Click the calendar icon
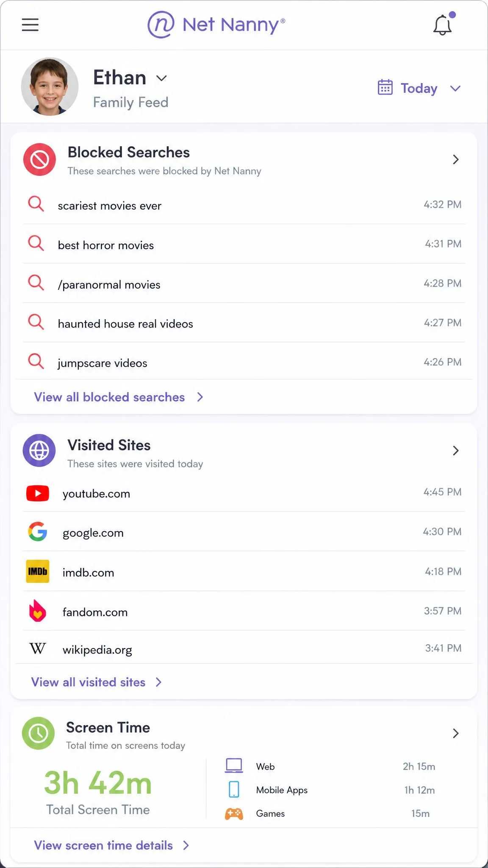Viewport: 488px width, 868px height. point(385,87)
